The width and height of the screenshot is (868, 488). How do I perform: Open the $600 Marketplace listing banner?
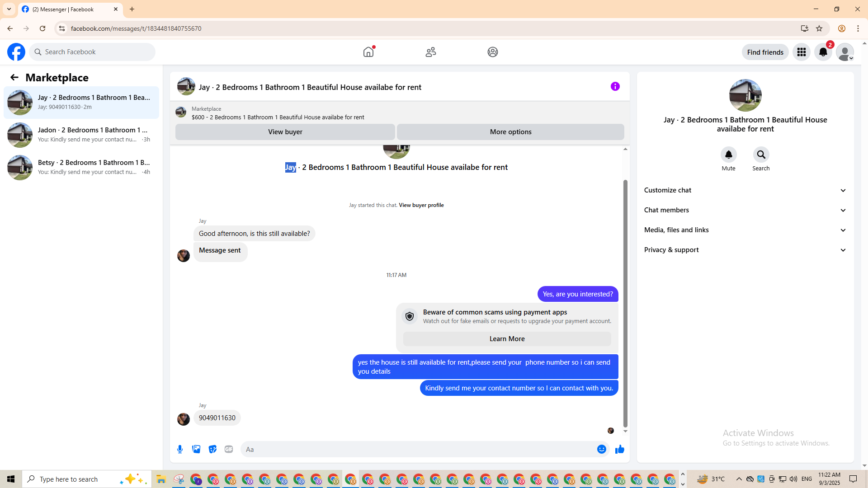pos(400,113)
